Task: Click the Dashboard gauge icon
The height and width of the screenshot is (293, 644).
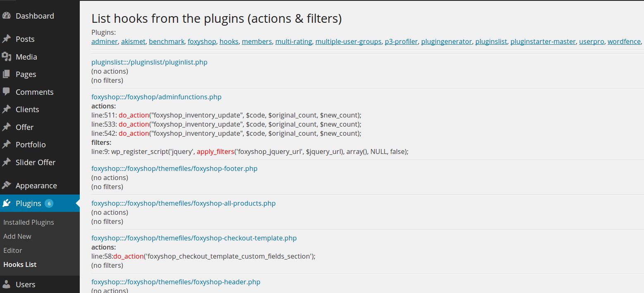Action: pos(6,16)
